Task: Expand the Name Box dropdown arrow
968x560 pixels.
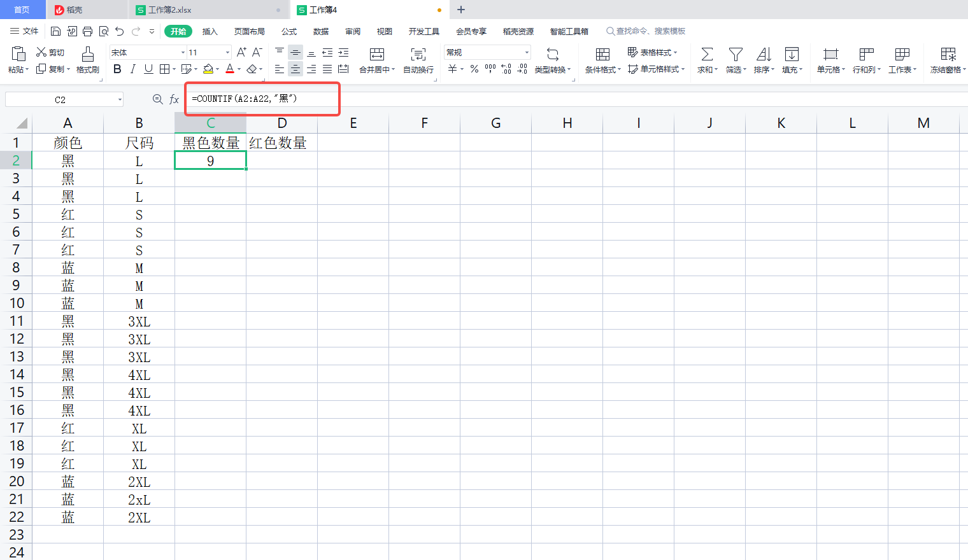Action: (x=120, y=99)
